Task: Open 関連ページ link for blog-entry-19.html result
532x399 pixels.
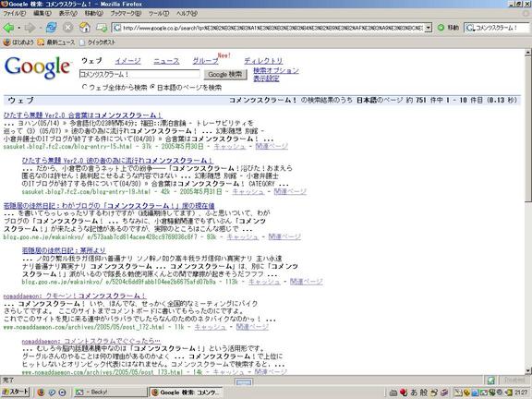Action: coord(290,191)
